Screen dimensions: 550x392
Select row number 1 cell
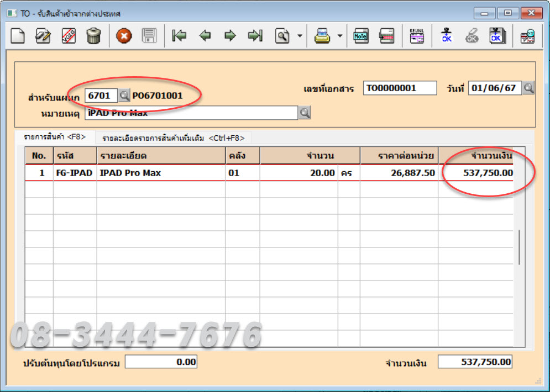pyautogui.click(x=39, y=173)
